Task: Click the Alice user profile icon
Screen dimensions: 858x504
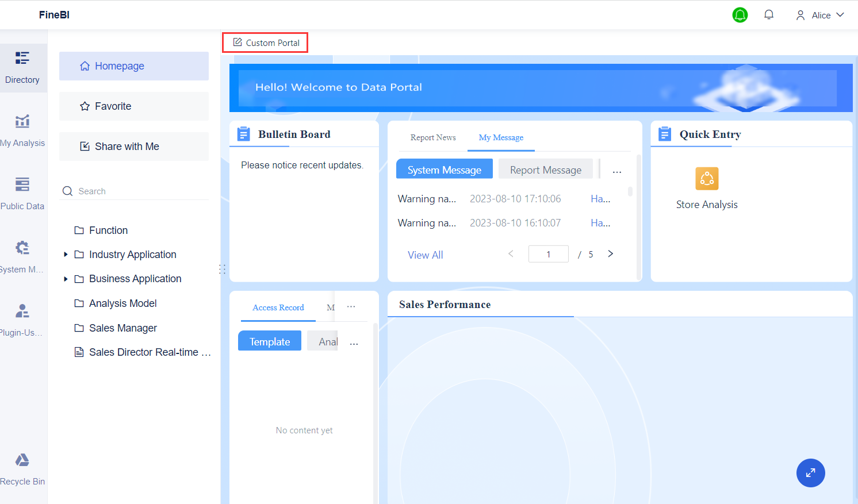Action: (x=800, y=16)
